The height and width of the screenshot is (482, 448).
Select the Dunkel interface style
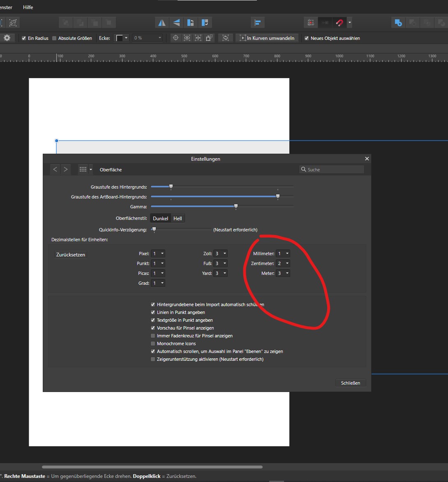point(161,218)
